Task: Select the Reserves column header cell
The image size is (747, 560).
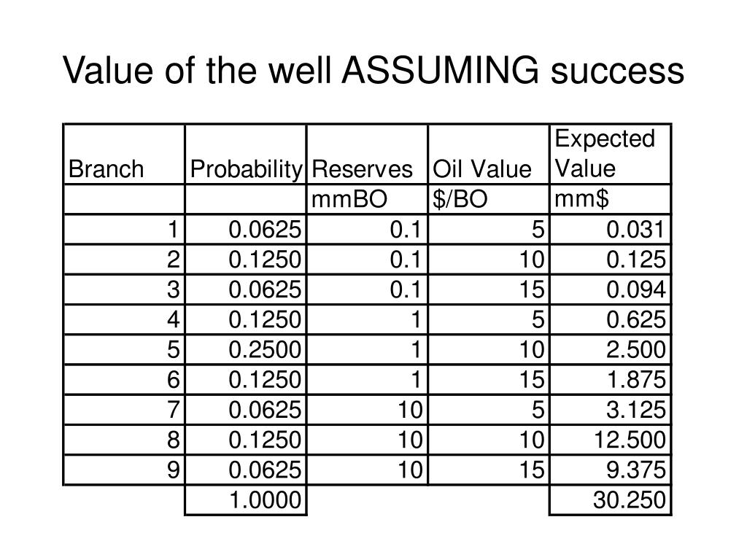Action: coord(368,155)
